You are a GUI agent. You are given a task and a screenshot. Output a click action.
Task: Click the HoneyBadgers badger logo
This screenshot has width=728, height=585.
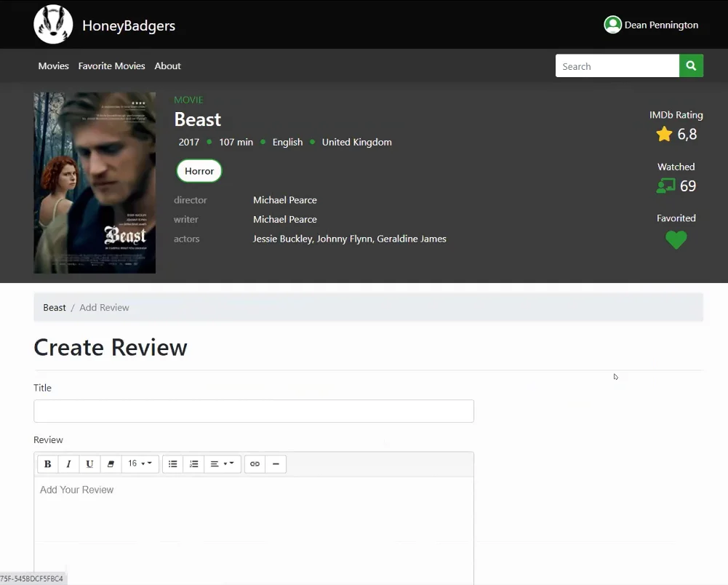(x=53, y=25)
